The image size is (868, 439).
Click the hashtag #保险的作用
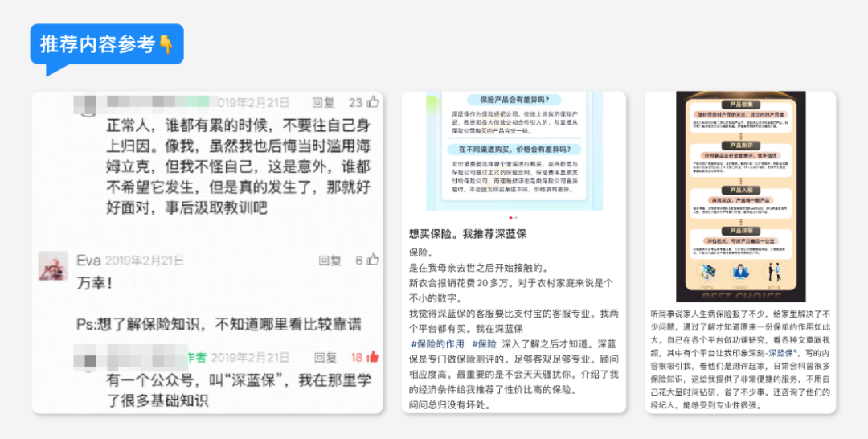[x=438, y=344]
